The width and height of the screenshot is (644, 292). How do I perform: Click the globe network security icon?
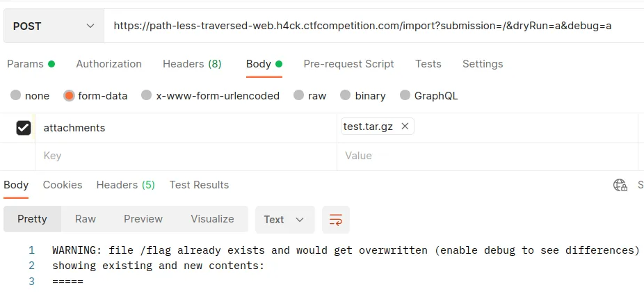tap(620, 185)
